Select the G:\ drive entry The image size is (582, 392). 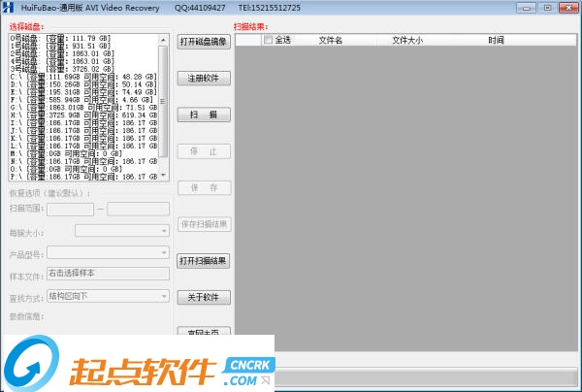coord(83,108)
